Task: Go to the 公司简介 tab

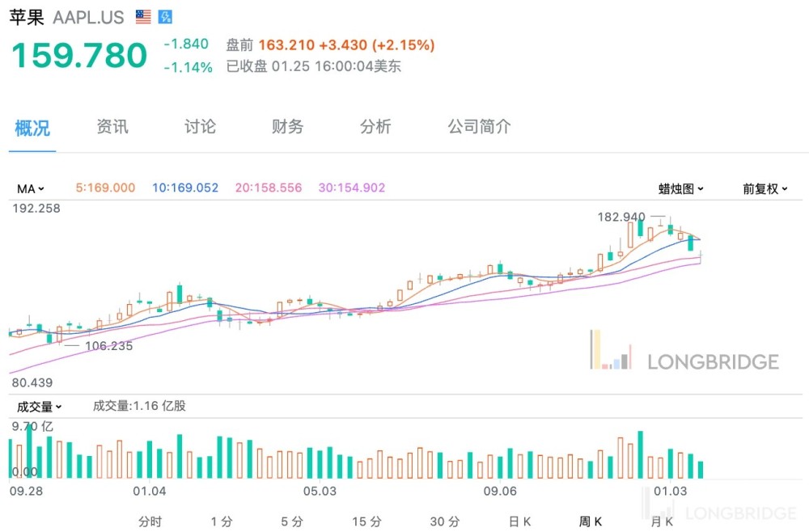Action: click(480, 127)
